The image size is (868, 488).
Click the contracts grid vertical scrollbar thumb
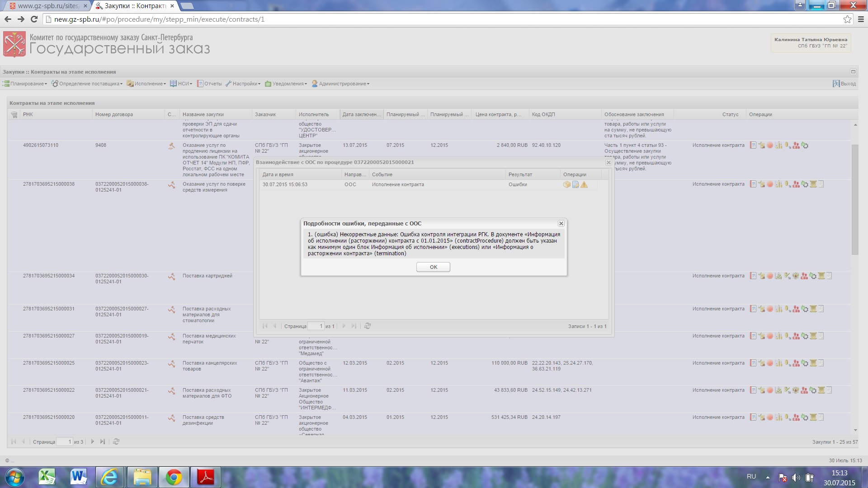854,199
